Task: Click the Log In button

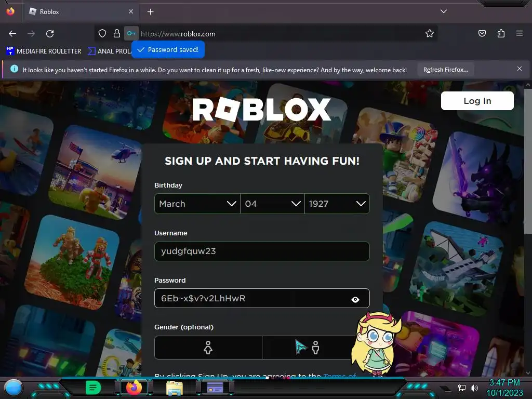Action: coord(477,101)
